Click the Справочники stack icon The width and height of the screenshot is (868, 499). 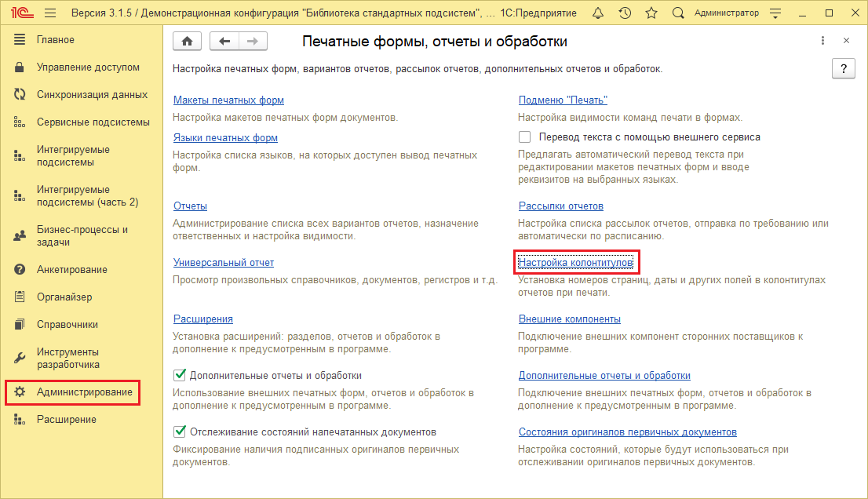coord(20,324)
